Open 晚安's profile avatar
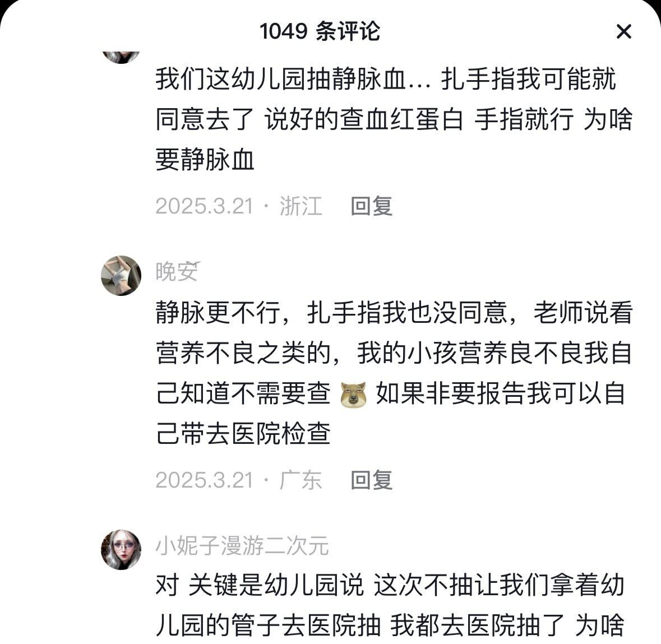Image resolution: width=661 pixels, height=644 pixels. coord(121,275)
